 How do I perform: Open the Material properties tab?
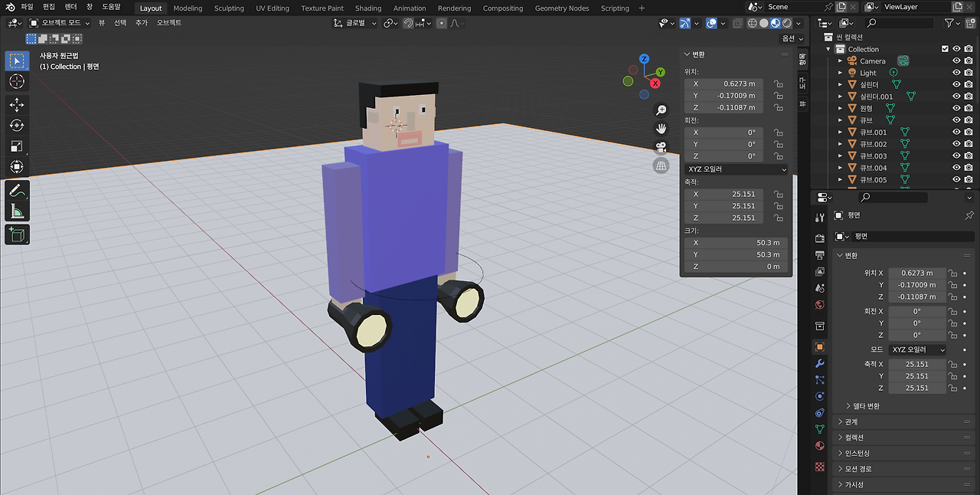coord(820,446)
